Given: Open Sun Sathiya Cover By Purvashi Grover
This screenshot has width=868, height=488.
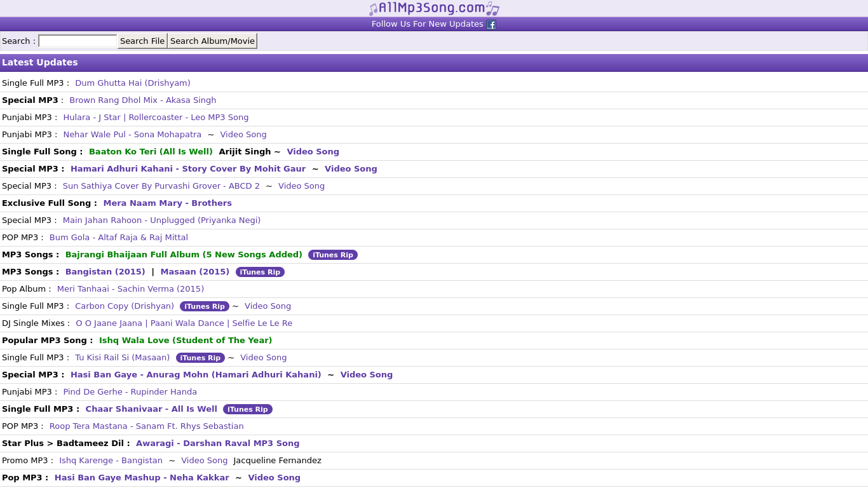Looking at the screenshot, I should pyautogui.click(x=161, y=186).
